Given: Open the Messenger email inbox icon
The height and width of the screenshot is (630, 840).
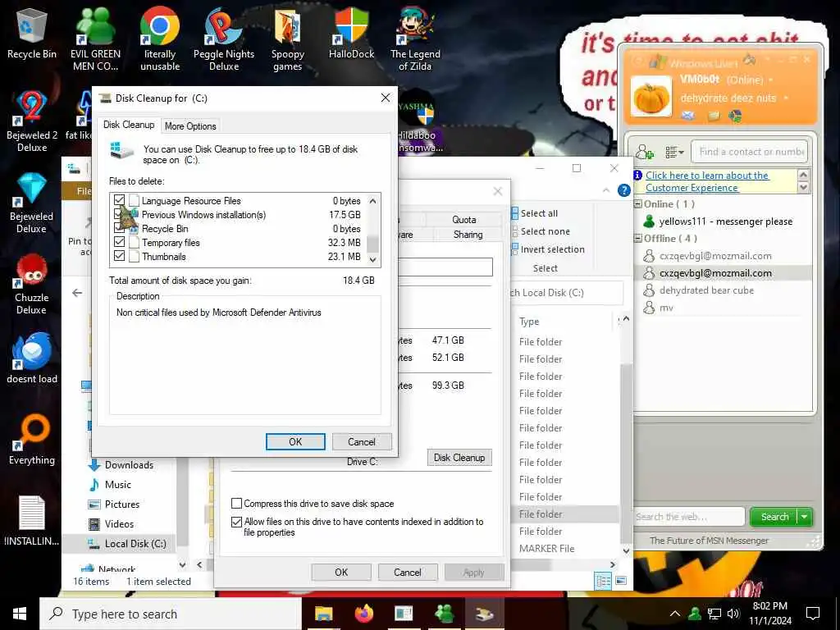Looking at the screenshot, I should pyautogui.click(x=688, y=115).
